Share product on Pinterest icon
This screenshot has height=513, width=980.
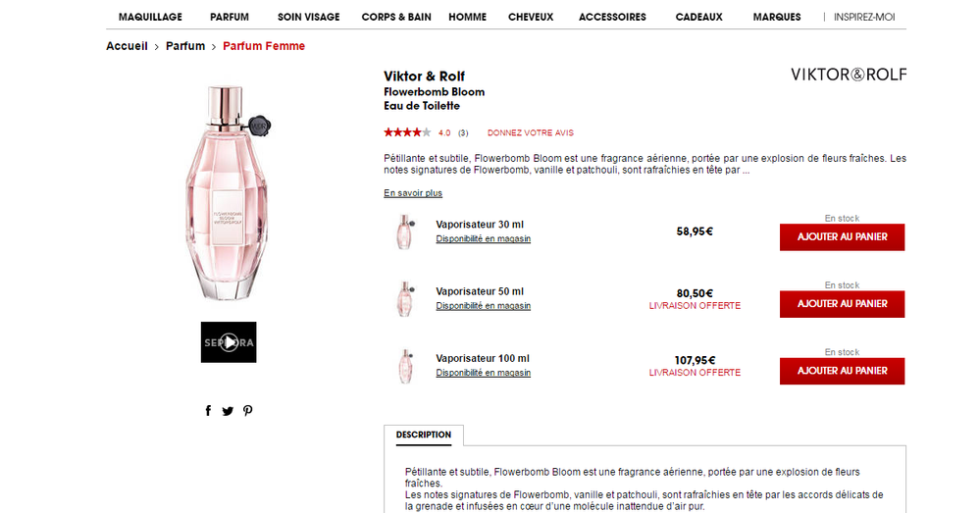[247, 411]
